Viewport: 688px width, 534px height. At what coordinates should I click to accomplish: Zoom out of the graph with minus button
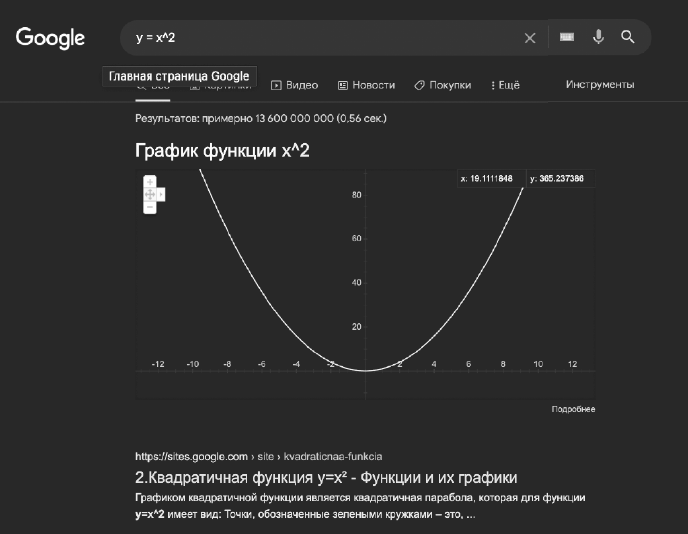150,208
